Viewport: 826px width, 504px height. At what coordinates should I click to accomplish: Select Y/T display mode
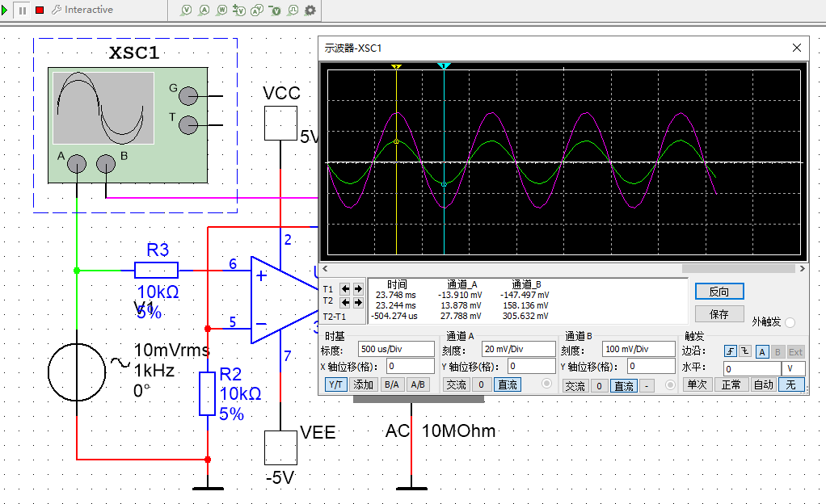click(x=335, y=385)
